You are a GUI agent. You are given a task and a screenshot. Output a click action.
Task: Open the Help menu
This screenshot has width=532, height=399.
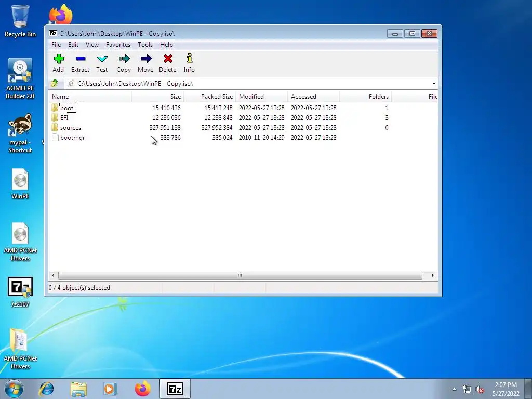click(166, 45)
